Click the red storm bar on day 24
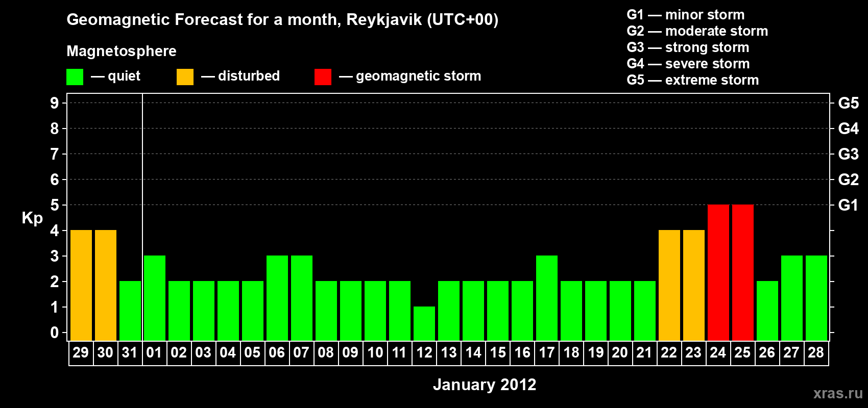 click(718, 272)
